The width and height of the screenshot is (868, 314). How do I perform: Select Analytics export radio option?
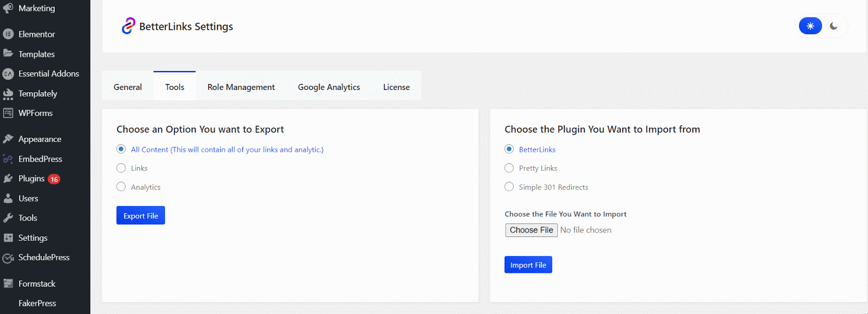[x=121, y=187]
